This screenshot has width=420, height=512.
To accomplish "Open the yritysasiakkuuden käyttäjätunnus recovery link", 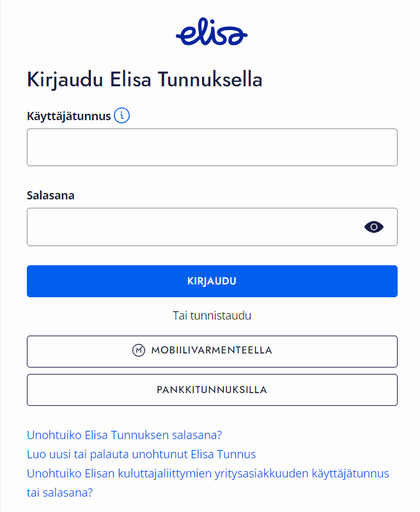I will pyautogui.click(x=208, y=474).
